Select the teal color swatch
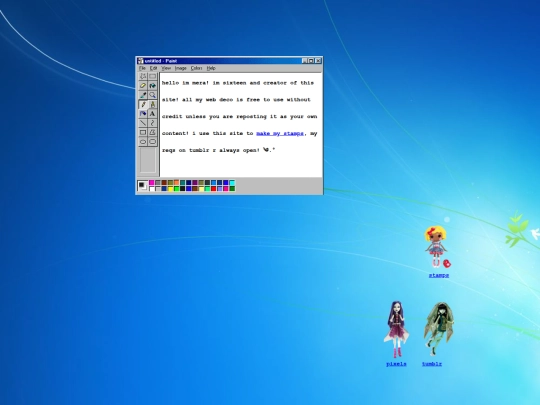 click(x=183, y=183)
